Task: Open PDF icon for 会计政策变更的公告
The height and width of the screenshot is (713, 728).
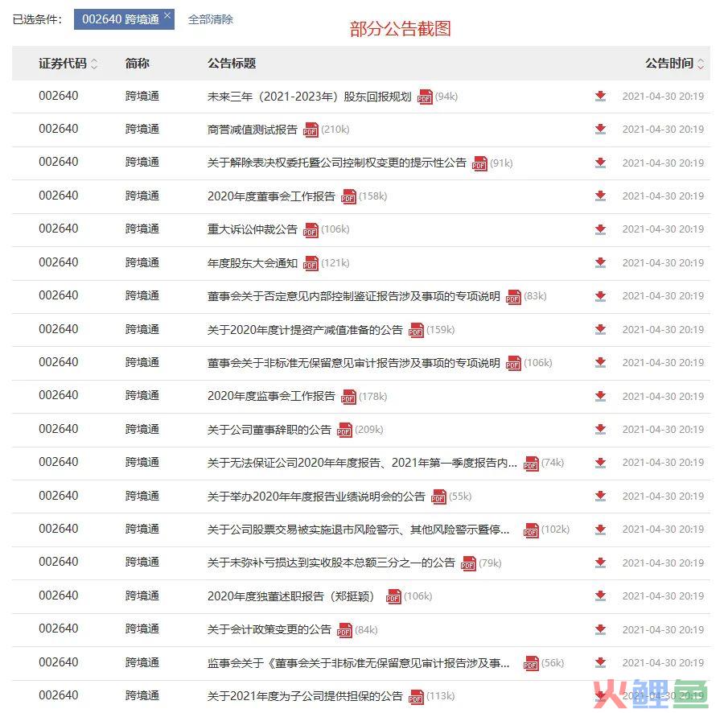Action: pyautogui.click(x=344, y=630)
